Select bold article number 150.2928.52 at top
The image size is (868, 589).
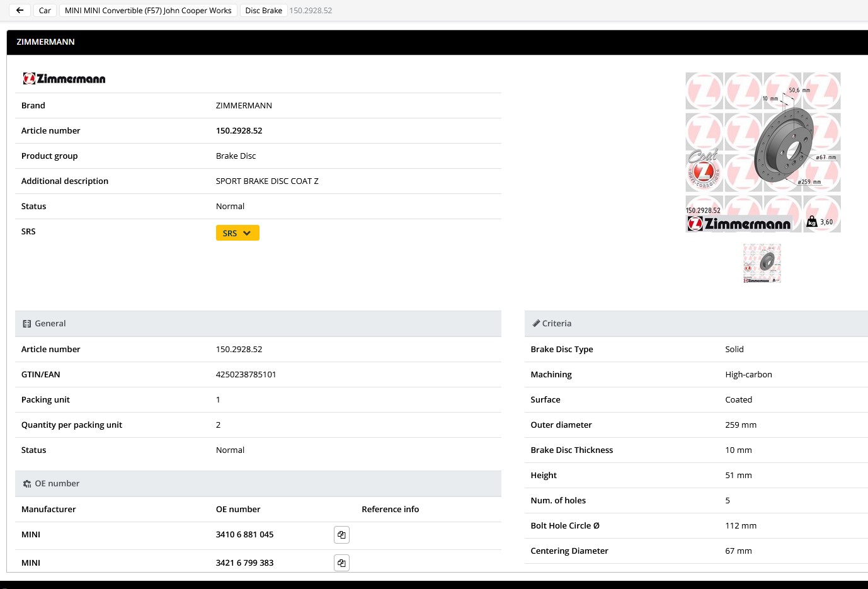coord(239,130)
